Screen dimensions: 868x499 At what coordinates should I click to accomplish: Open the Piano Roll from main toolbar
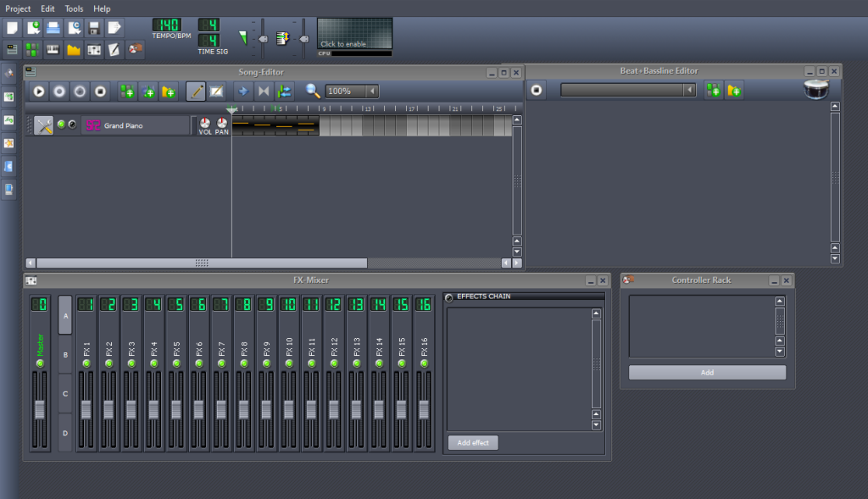[53, 49]
